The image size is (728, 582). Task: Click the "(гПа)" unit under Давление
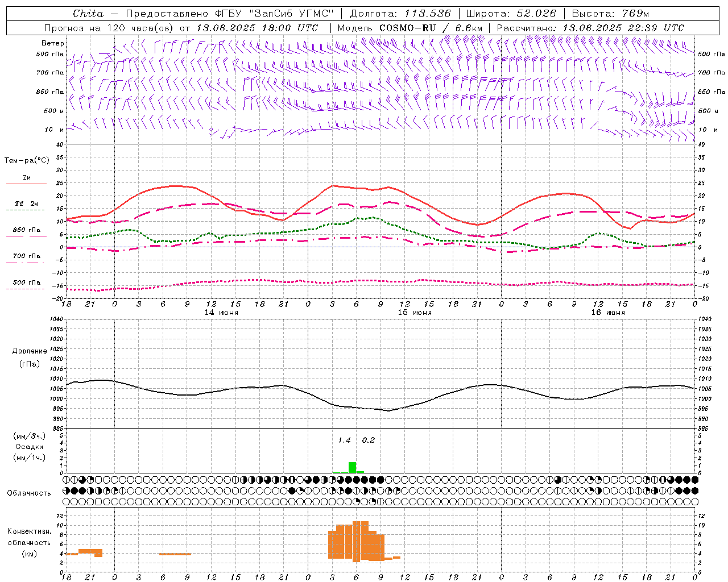(x=30, y=364)
